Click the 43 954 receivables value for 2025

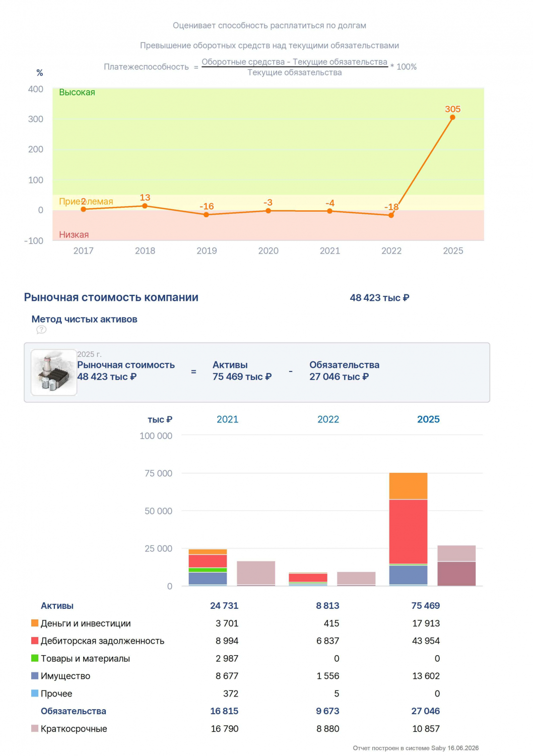tap(426, 641)
